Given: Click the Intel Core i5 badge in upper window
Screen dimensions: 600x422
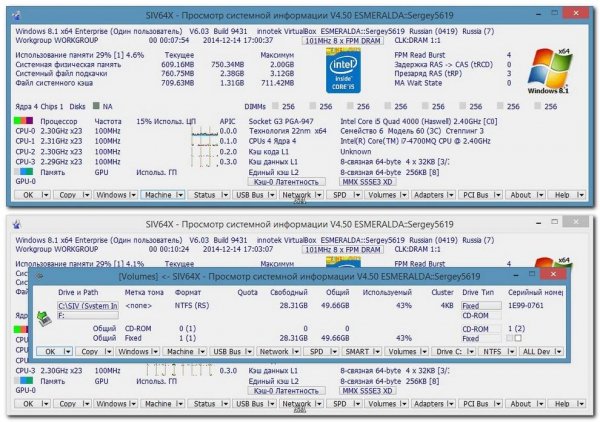Looking at the screenshot, I should point(343,70).
